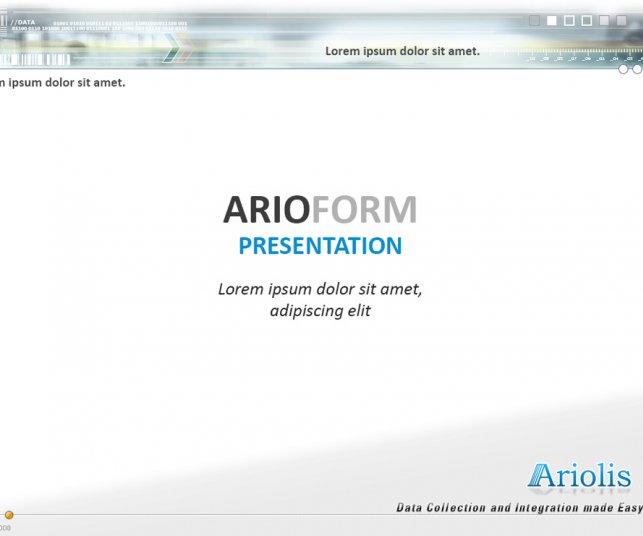Click the last square in header row
The height and width of the screenshot is (536, 643).
[621, 20]
